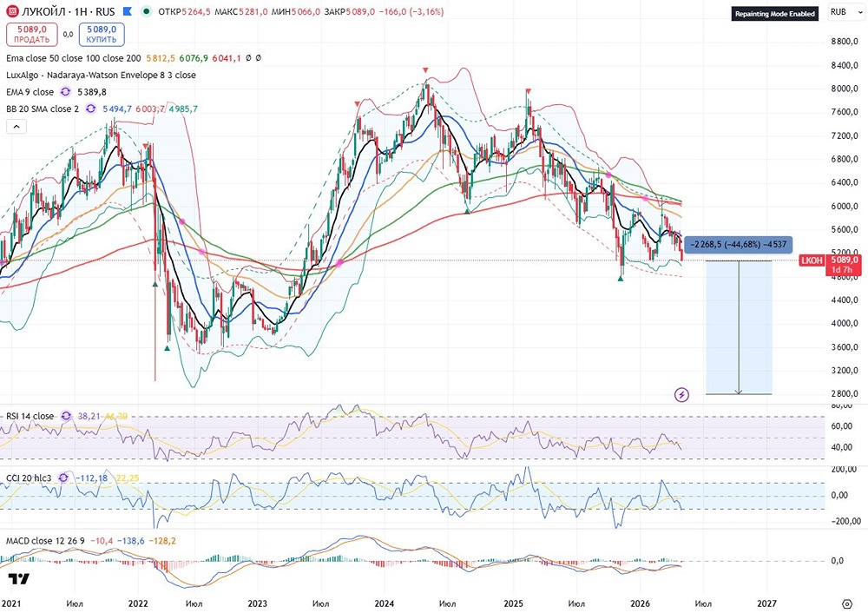Image resolution: width=868 pixels, height=613 pixels.
Task: Click the −166,0 (−3,16%) change value
Action: pos(412,11)
